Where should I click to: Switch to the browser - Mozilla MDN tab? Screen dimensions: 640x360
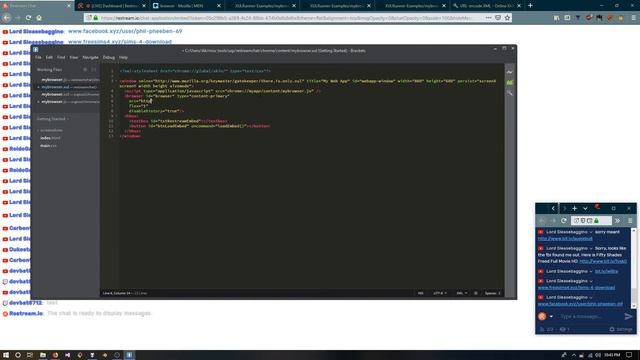[187, 6]
